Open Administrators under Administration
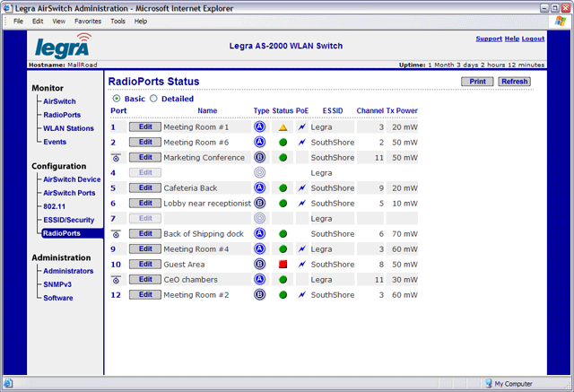The width and height of the screenshot is (574, 392). point(68,271)
